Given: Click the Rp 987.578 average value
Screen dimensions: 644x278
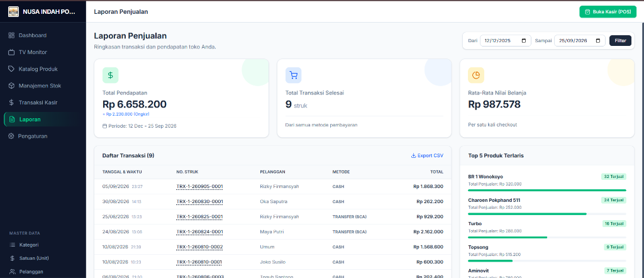Looking at the screenshot, I should coord(494,104).
